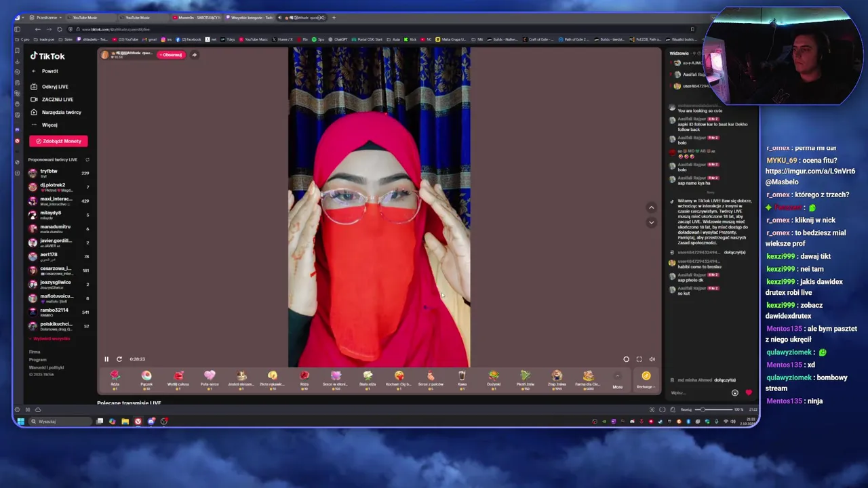
Task: Open tryfbtw live stream
Action: [x=58, y=173]
